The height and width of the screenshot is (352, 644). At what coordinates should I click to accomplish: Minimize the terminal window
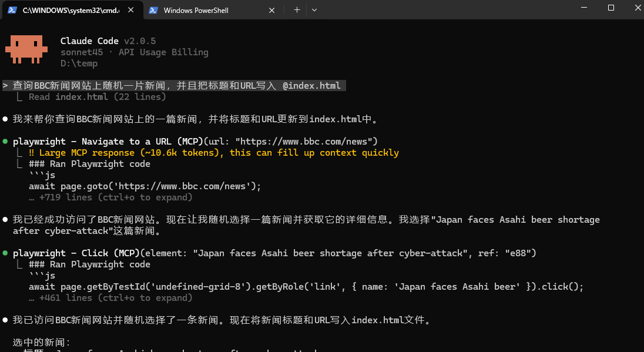584,8
